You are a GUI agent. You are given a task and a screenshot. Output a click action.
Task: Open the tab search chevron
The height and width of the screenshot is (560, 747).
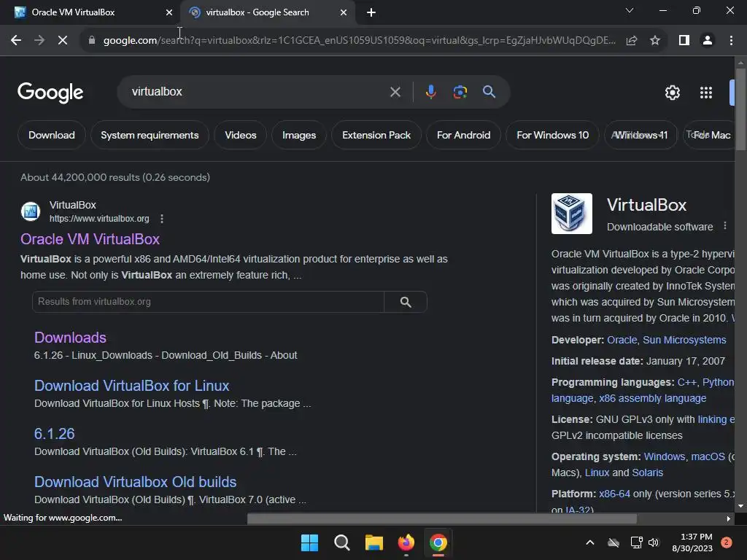[x=630, y=10]
